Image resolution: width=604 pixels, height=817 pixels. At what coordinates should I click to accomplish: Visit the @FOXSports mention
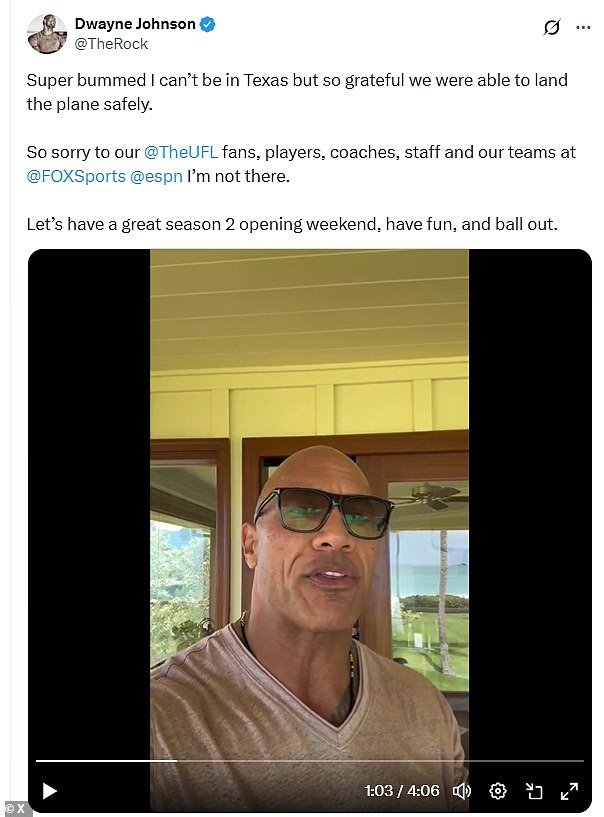(x=76, y=177)
